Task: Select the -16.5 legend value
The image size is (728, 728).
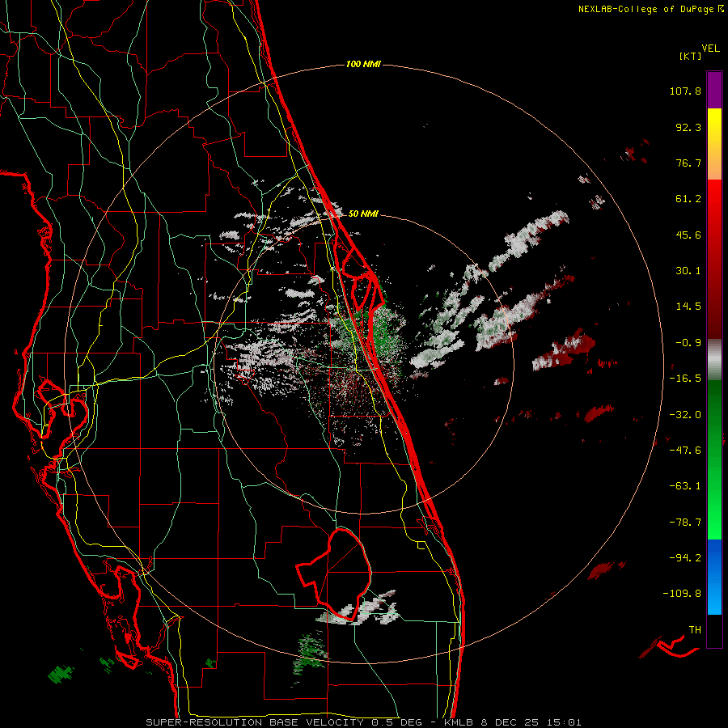Action: point(685,379)
